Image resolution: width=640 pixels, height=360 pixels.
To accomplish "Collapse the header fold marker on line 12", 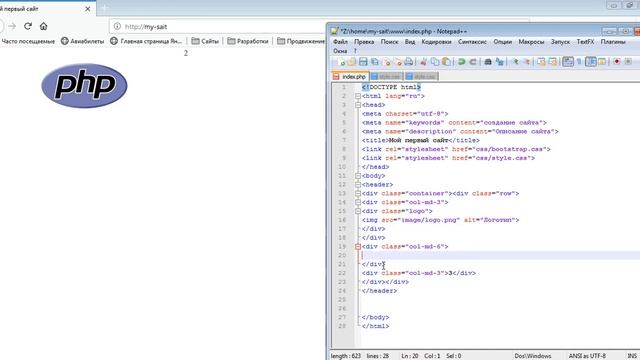I will pyautogui.click(x=358, y=185).
